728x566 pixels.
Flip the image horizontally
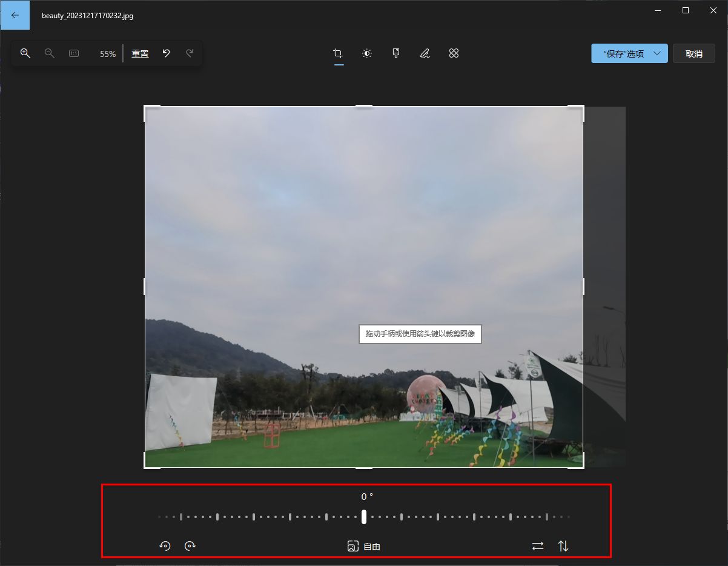[x=538, y=546]
